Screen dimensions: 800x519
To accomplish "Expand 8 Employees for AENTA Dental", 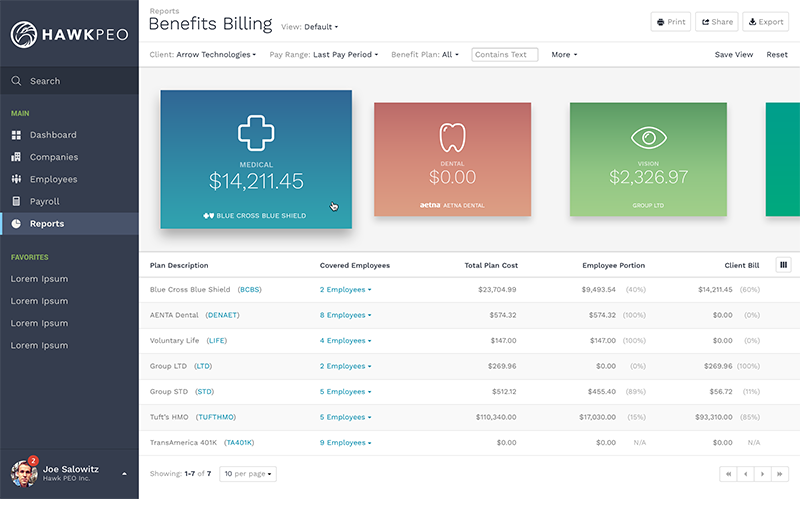I will [345, 315].
